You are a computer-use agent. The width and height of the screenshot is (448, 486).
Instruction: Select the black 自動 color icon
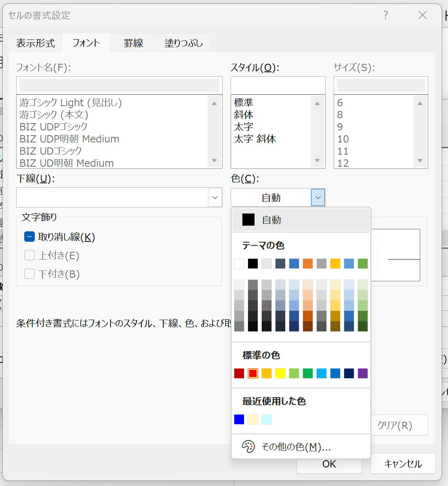tap(248, 220)
